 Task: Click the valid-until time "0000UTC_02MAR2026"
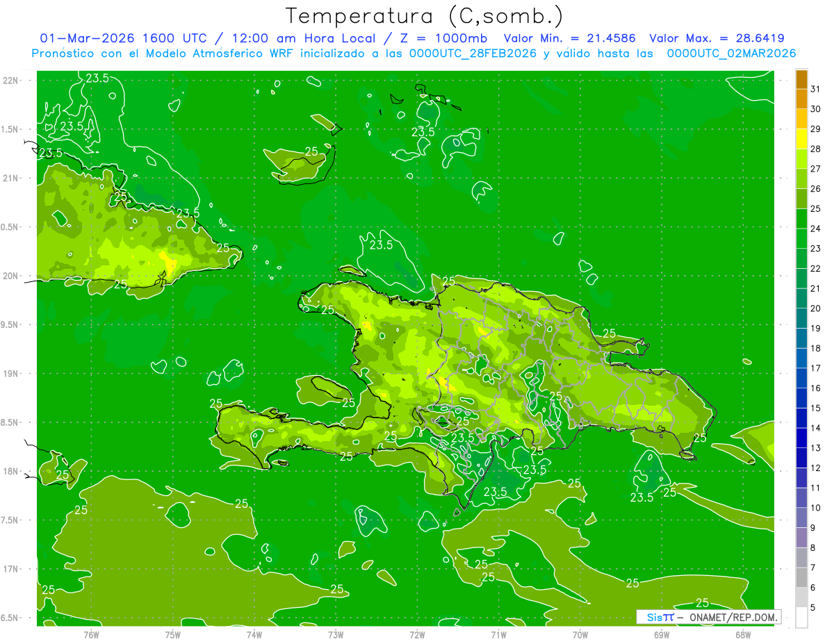point(731,53)
